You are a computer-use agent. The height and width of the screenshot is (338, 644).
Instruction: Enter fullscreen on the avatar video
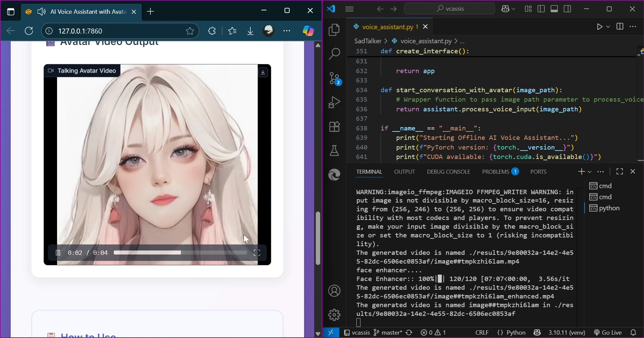pos(257,253)
